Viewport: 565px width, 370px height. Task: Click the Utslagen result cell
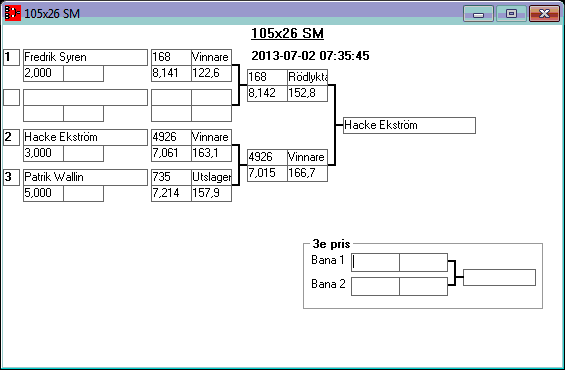pyautogui.click(x=212, y=177)
